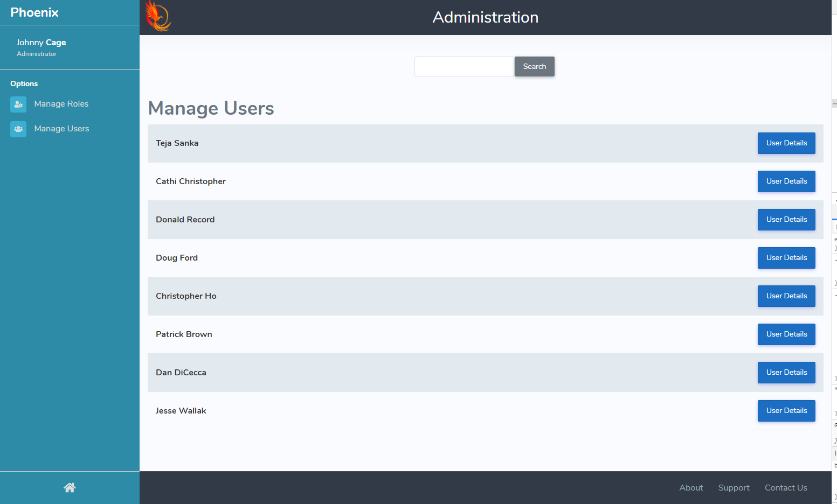837x504 pixels.
Task: Follow the About footer link
Action: pyautogui.click(x=691, y=488)
